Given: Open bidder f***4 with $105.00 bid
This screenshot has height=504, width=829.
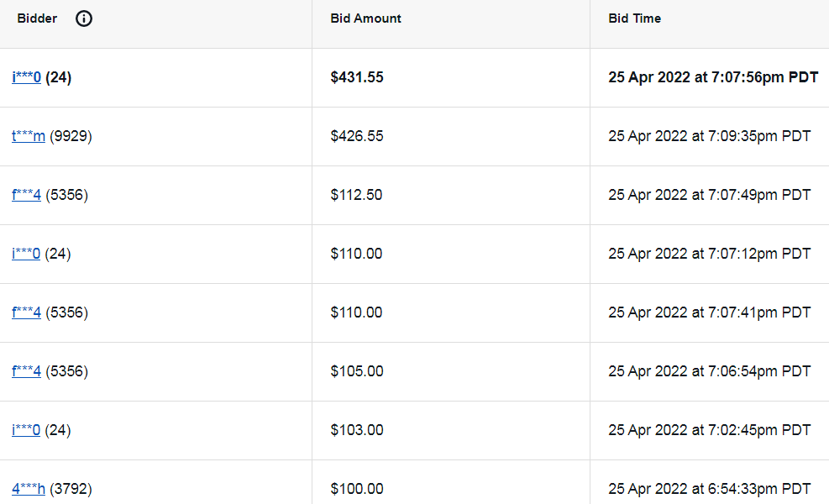Looking at the screenshot, I should click(26, 370).
